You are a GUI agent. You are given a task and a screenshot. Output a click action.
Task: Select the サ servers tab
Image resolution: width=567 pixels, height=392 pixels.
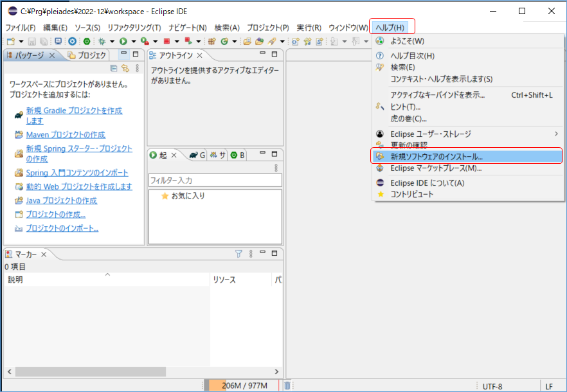tap(218, 155)
